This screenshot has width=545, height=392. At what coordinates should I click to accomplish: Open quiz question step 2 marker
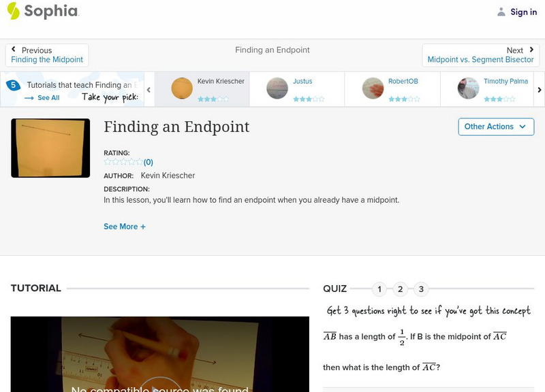[400, 288]
